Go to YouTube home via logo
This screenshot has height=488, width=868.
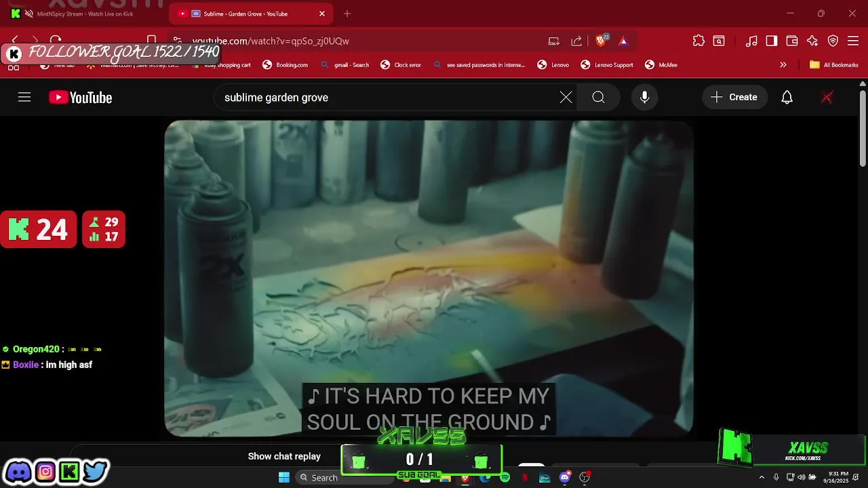point(81,98)
